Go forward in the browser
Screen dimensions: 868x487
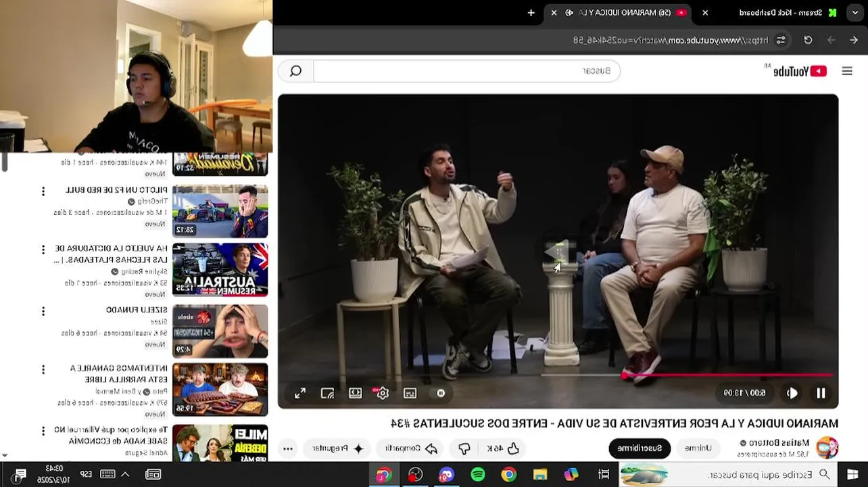tap(831, 40)
